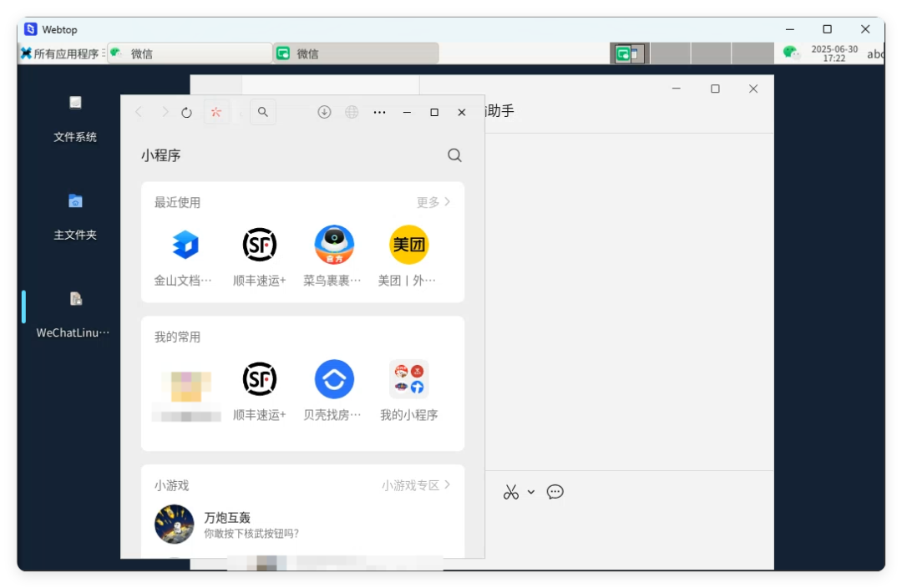Click the active workspace switcher box
This screenshot has width=902, height=588.
pyautogui.click(x=630, y=53)
